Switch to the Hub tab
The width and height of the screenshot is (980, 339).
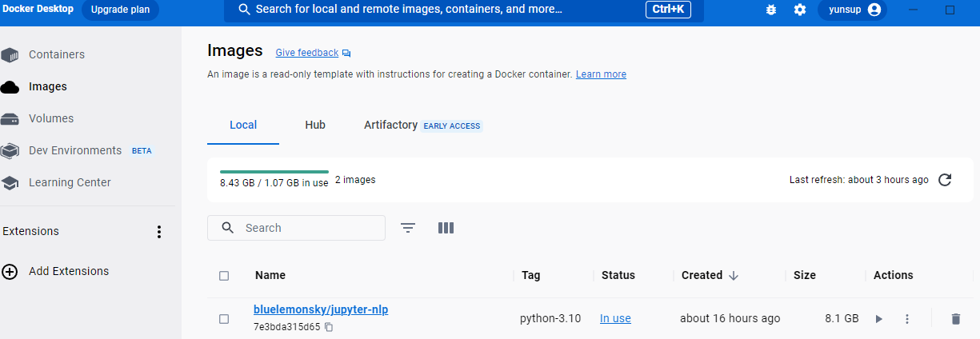[315, 126]
